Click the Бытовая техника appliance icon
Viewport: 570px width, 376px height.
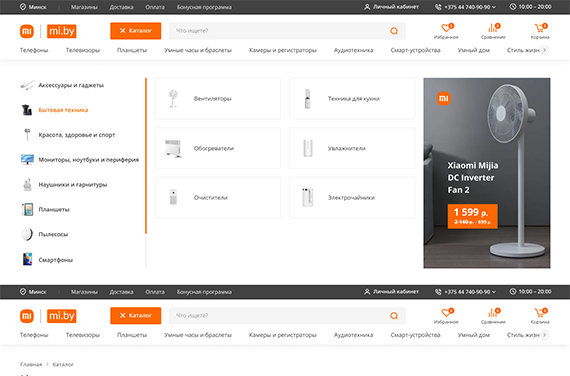tap(27, 110)
